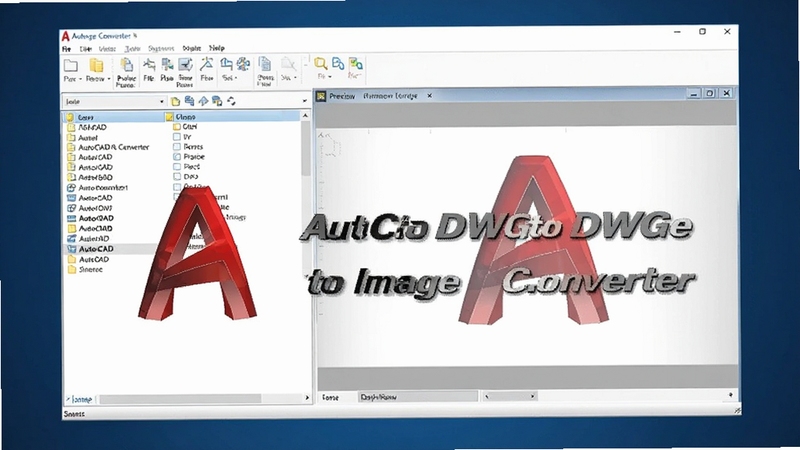Close the second preview tab with its X

click(x=430, y=95)
